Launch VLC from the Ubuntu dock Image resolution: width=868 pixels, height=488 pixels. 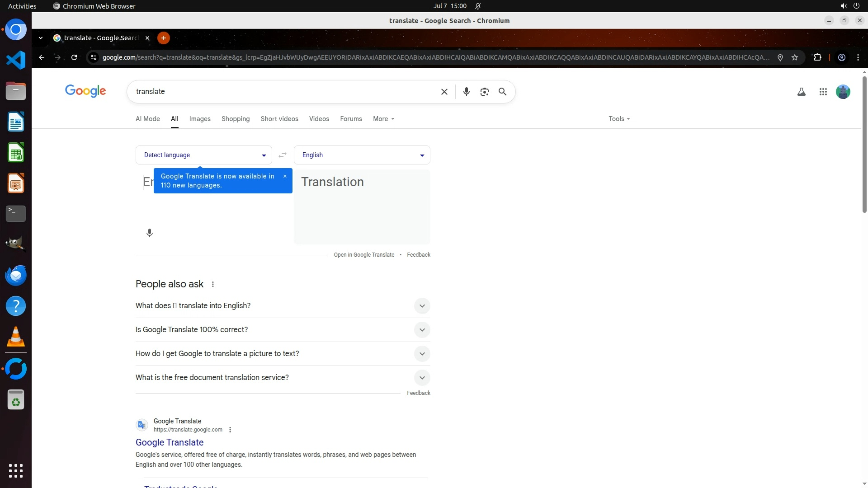tap(16, 337)
